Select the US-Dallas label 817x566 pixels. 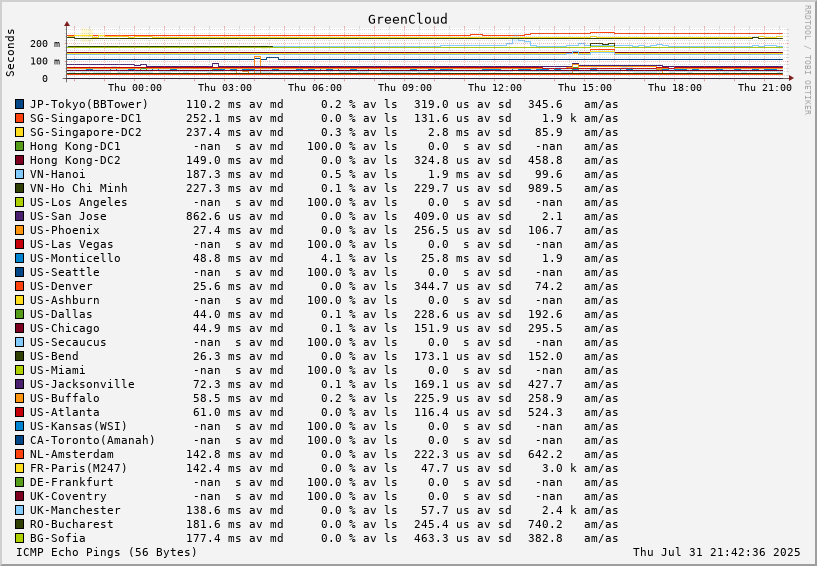(61, 314)
